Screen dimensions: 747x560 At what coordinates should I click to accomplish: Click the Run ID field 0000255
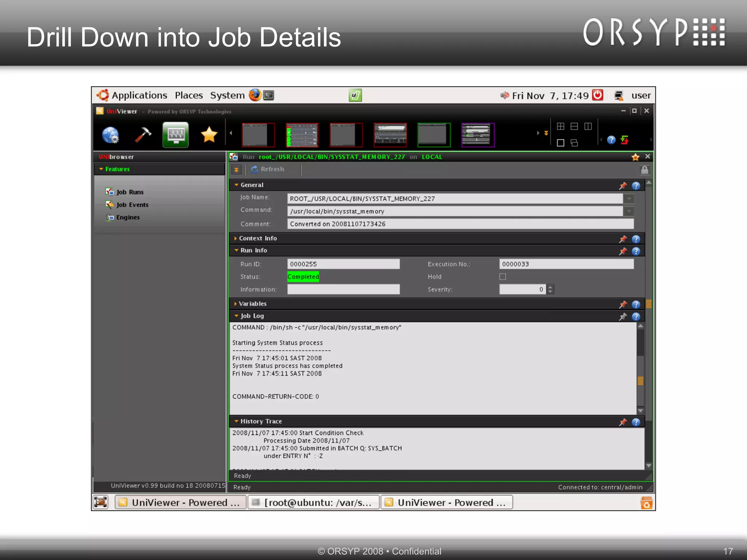[x=343, y=264]
